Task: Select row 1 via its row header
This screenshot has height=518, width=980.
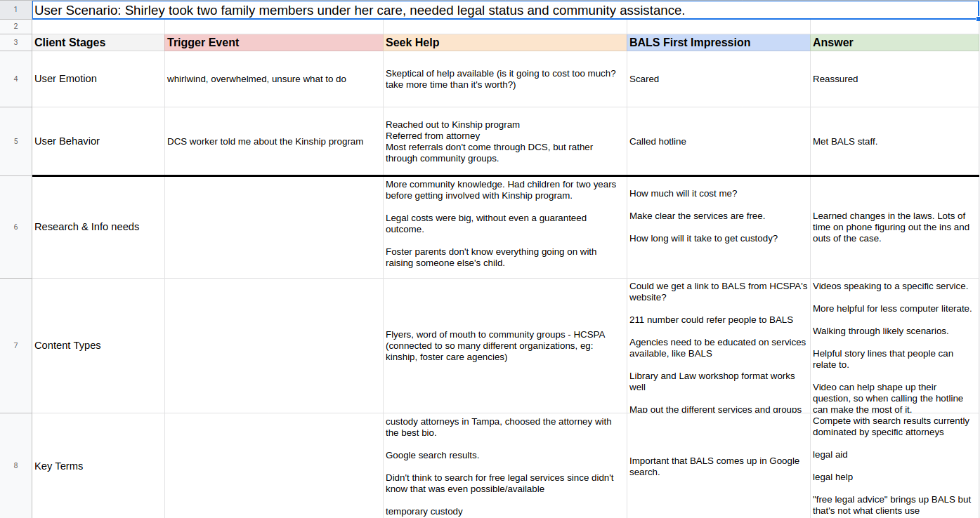Action: (15, 10)
